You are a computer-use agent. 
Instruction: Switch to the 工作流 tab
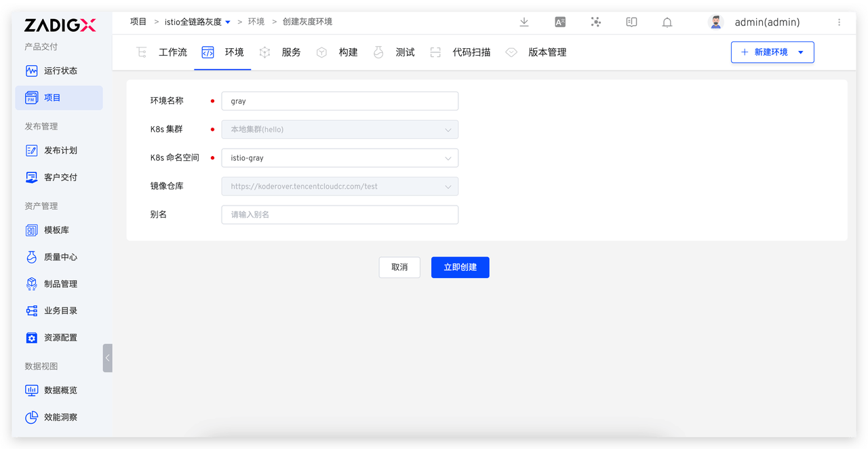point(163,52)
